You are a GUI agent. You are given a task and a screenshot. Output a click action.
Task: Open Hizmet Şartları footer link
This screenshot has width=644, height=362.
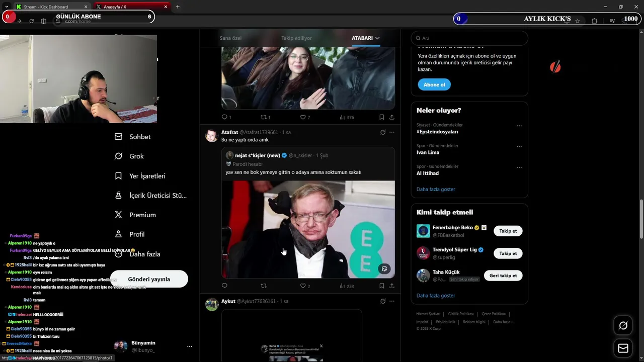428,314
